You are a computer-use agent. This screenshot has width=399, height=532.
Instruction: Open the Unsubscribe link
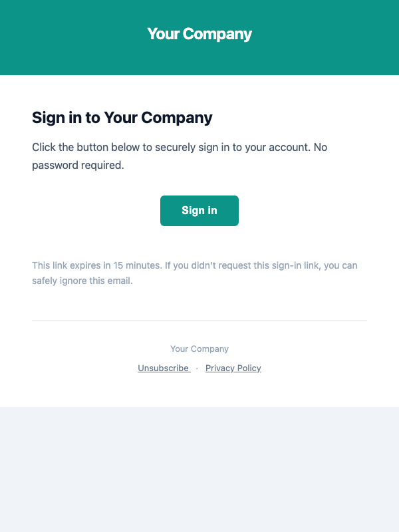(164, 368)
